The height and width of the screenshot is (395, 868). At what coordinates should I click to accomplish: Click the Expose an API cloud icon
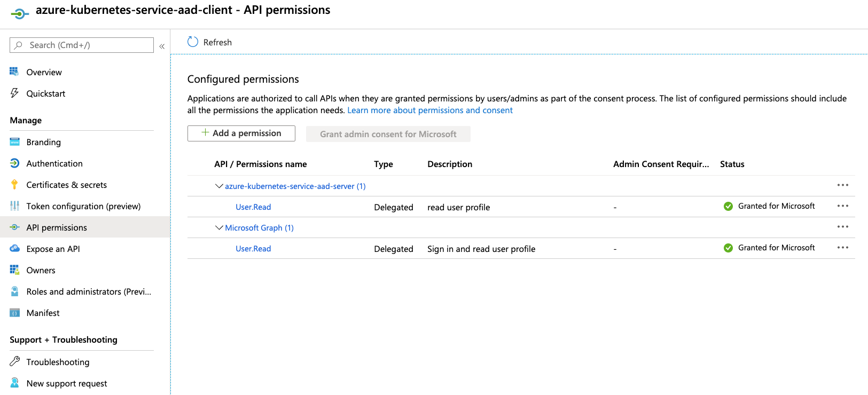tap(14, 248)
